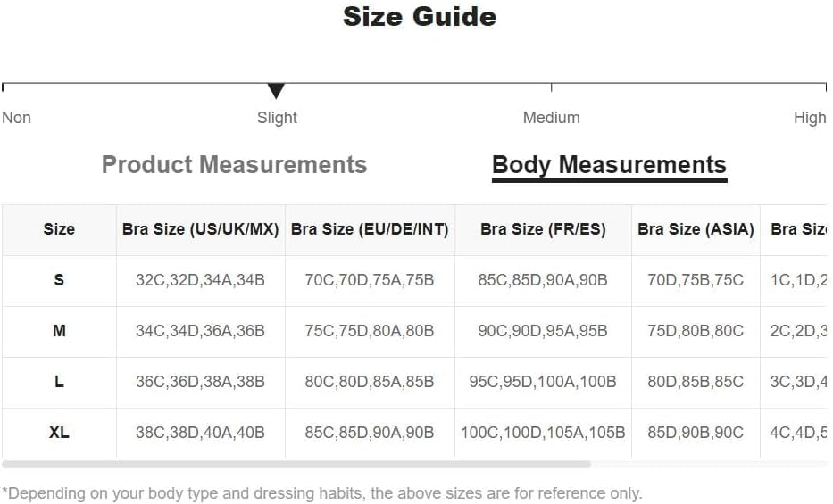
Task: Click the Non stretch level label
Action: pos(17,118)
